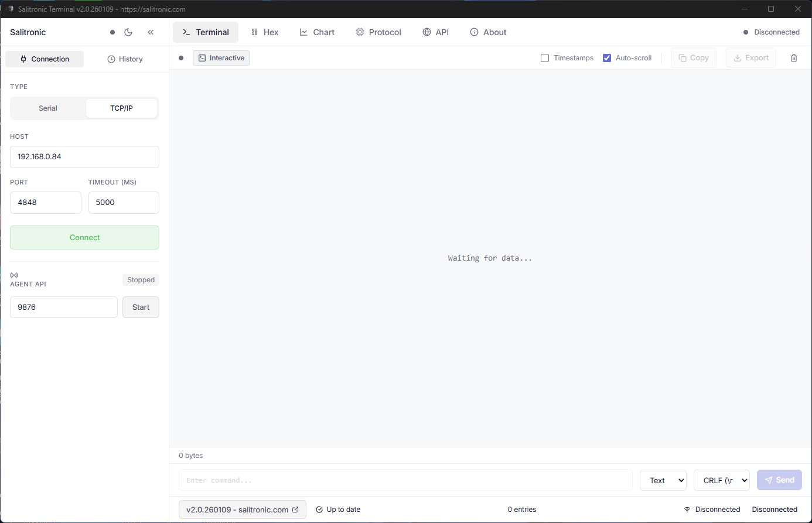Screen dimensions: 812x523
Task: Click the Stopped status badge
Action: [141, 280]
